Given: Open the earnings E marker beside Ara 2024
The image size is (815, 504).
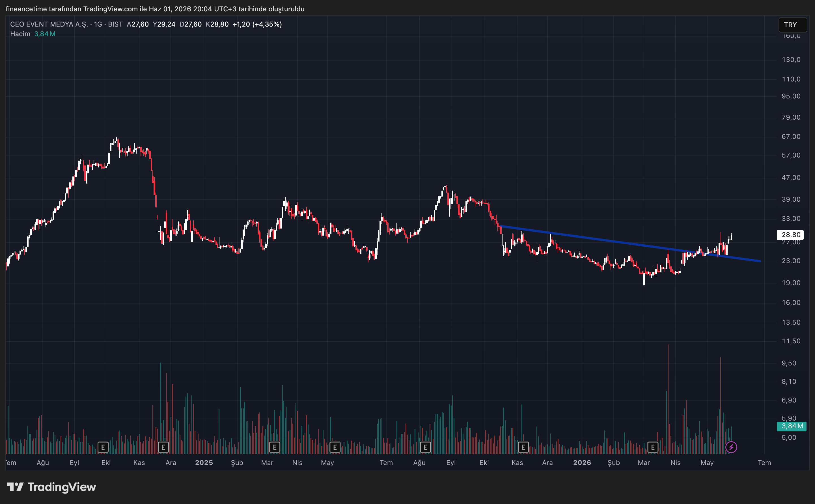Looking at the screenshot, I should click(x=163, y=447).
